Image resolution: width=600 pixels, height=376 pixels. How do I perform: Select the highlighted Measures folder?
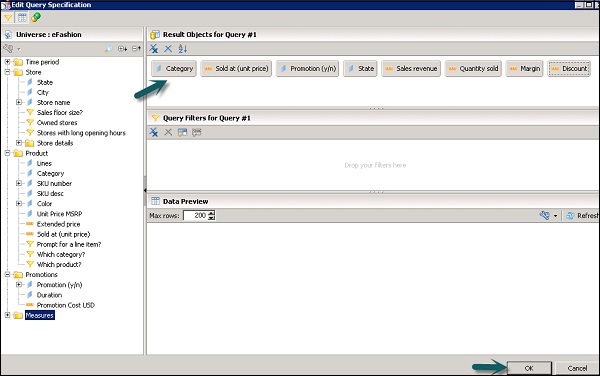(x=39, y=315)
